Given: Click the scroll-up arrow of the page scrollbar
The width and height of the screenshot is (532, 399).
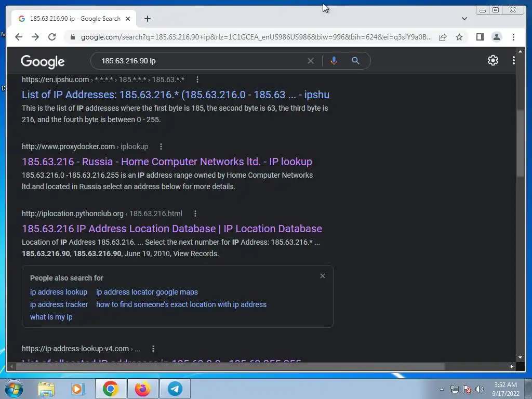Looking at the screenshot, I should point(521,51).
